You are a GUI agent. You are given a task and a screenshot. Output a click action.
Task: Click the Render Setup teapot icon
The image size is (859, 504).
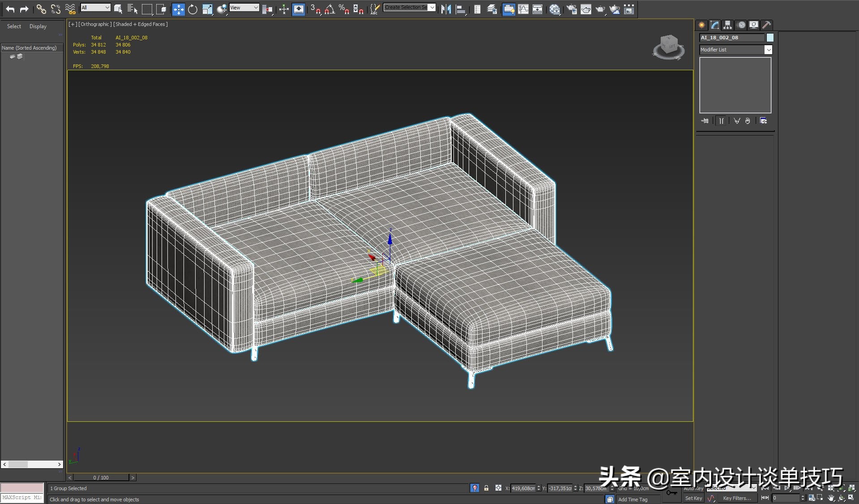point(572,9)
